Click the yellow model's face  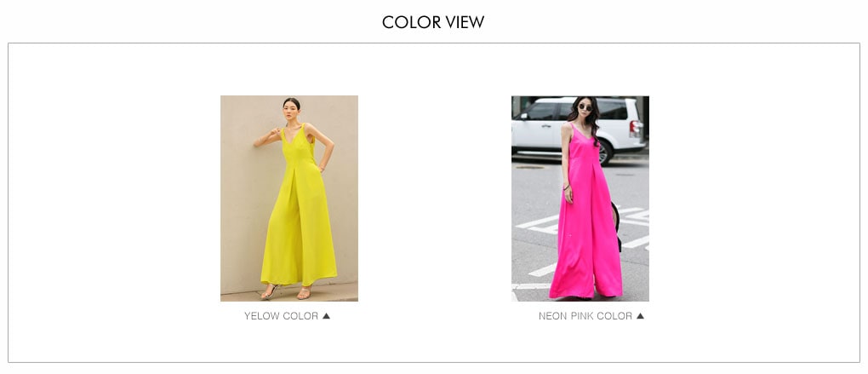coord(291,109)
